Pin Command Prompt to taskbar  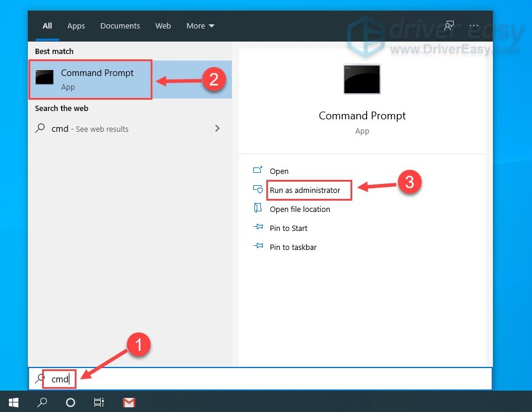click(293, 247)
